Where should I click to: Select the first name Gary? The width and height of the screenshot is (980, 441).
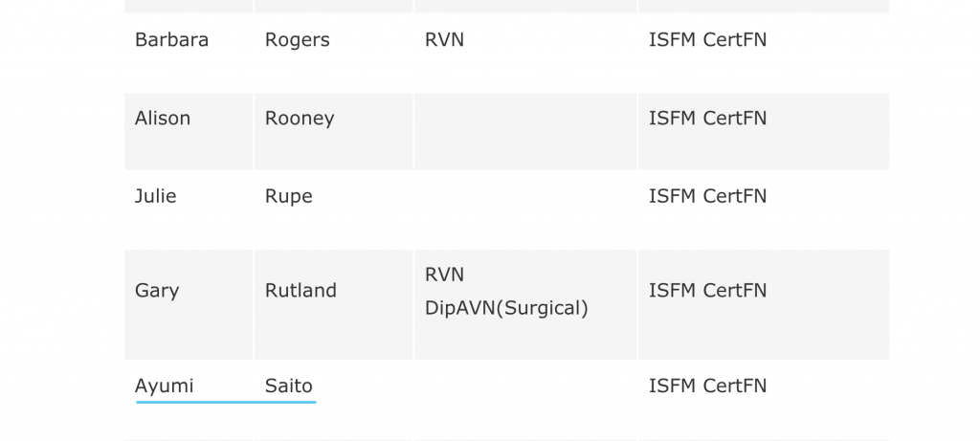coord(157,291)
